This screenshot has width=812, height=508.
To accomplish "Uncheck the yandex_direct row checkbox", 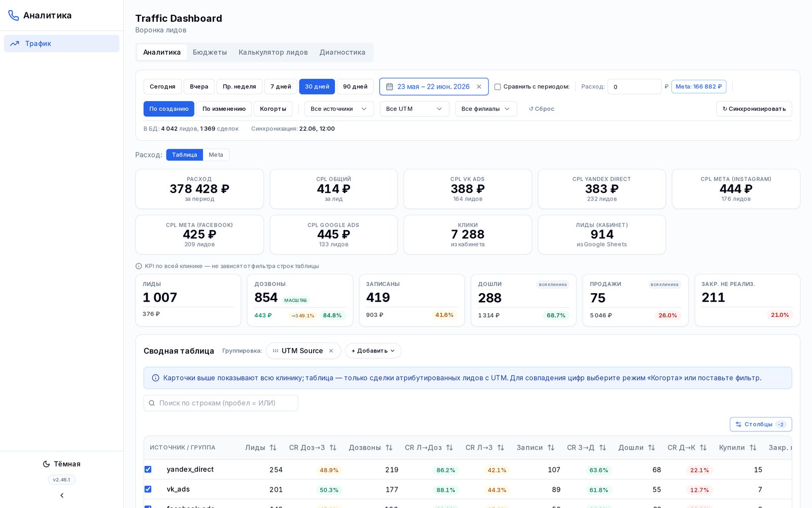I will tap(148, 469).
